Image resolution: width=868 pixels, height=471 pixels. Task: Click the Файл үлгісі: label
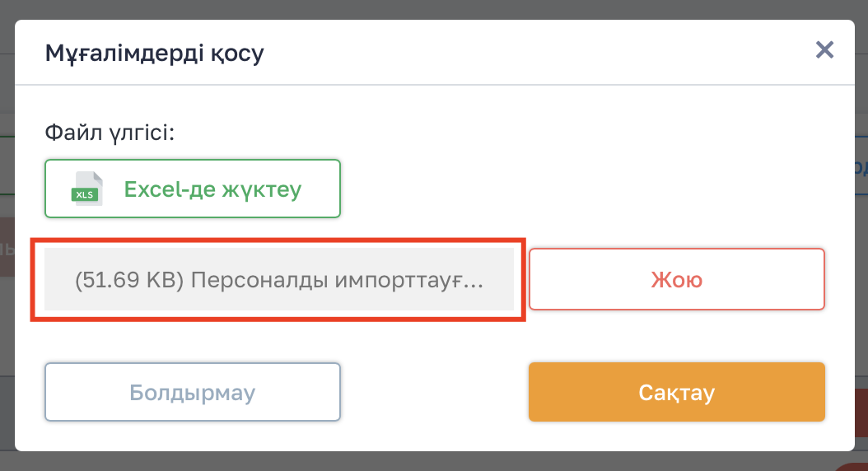110,132
